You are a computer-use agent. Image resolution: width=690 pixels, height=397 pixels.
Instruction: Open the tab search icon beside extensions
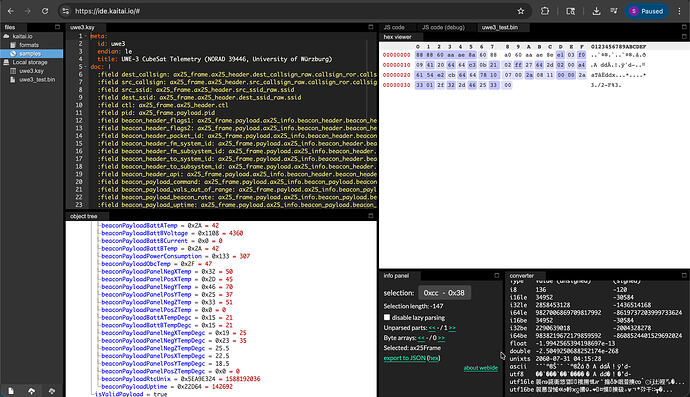[x=570, y=11]
